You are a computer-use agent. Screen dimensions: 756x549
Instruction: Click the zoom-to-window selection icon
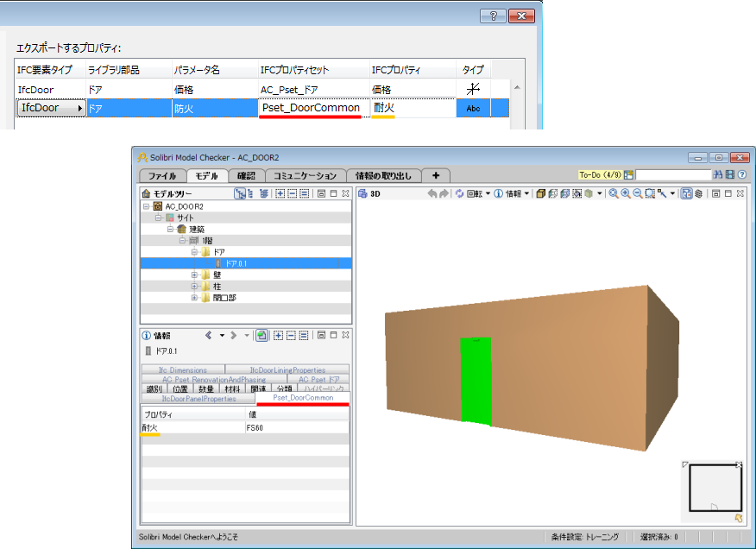(650, 193)
